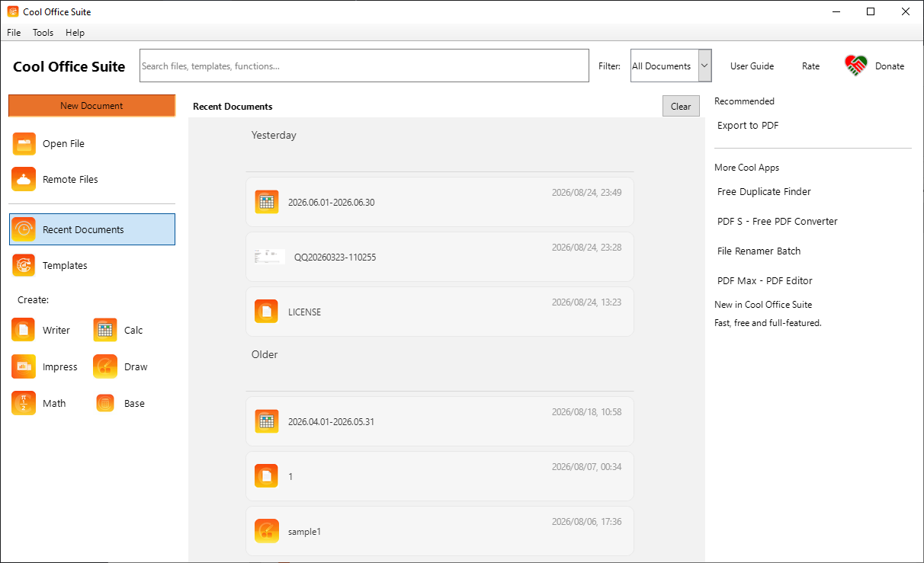Click the LICENSE document icon

[x=267, y=312]
